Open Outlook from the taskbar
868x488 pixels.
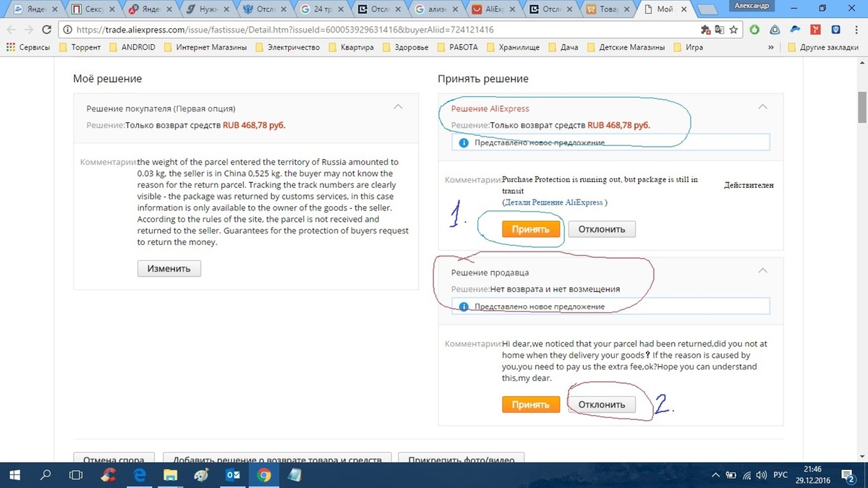click(233, 475)
